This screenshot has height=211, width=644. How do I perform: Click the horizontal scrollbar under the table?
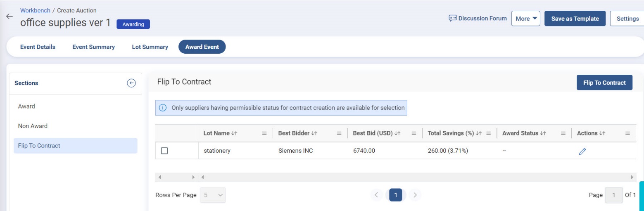[x=413, y=177]
